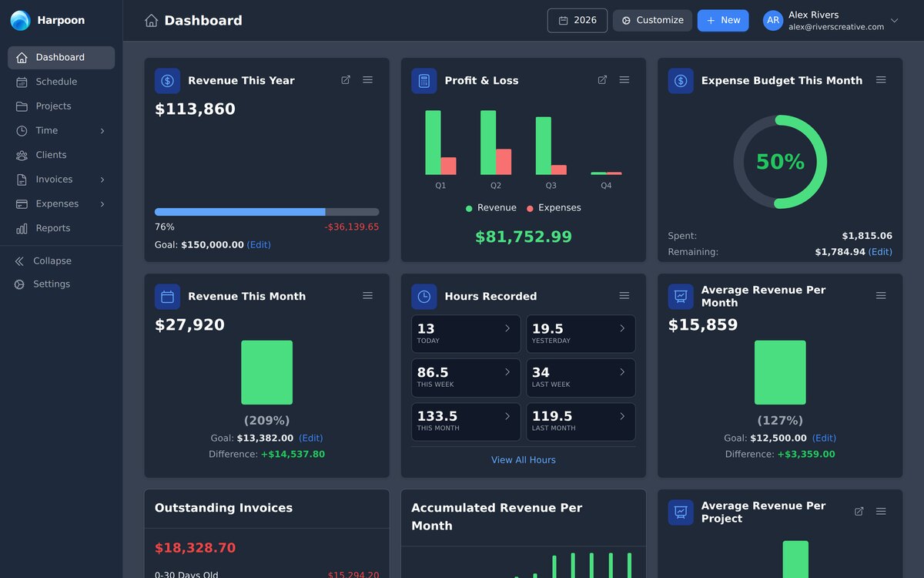Edit the Profit & Loss widget
The width and height of the screenshot is (924, 578).
pyautogui.click(x=602, y=80)
